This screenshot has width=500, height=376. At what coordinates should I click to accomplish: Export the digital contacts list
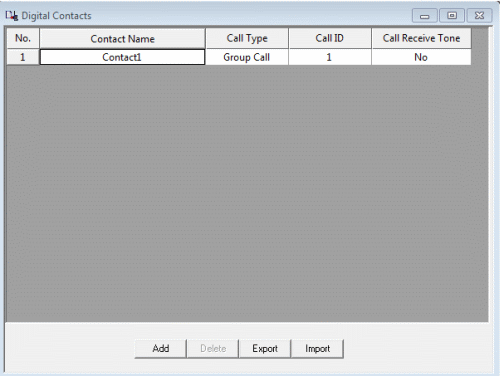click(x=265, y=349)
